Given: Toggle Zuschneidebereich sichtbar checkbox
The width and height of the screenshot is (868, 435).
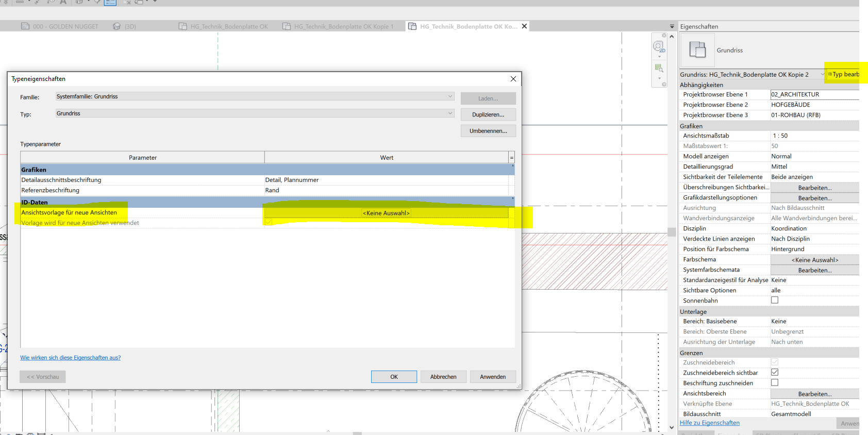Looking at the screenshot, I should pyautogui.click(x=775, y=372).
